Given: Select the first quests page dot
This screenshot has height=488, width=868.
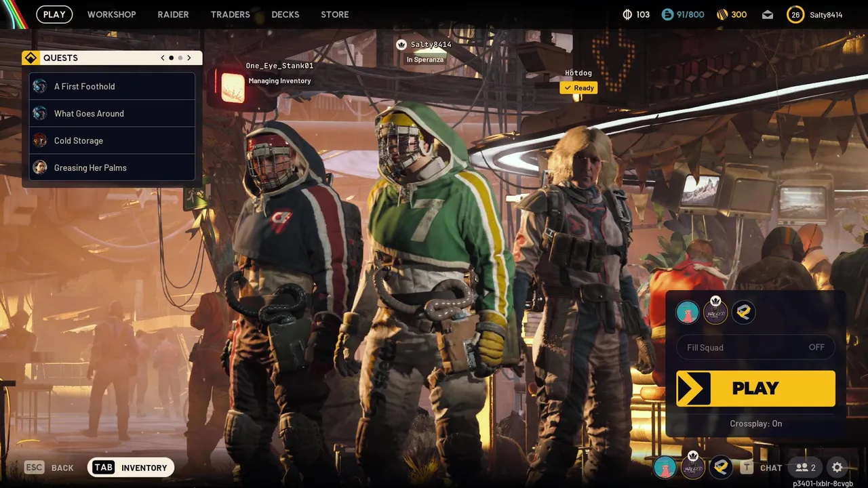Looking at the screenshot, I should click(172, 58).
